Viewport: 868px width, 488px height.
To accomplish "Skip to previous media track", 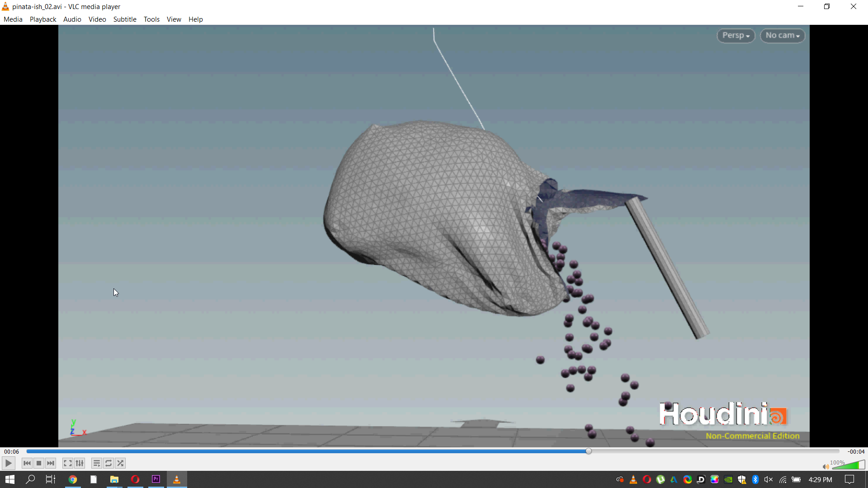I will click(x=27, y=463).
